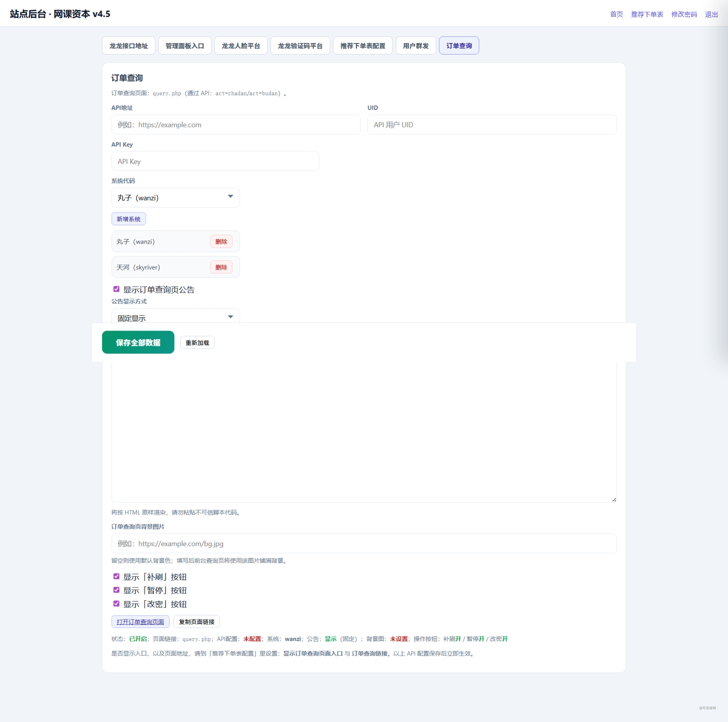728x722 pixels.
Task: Click 打开订单查询页面 link button
Action: (x=141, y=622)
